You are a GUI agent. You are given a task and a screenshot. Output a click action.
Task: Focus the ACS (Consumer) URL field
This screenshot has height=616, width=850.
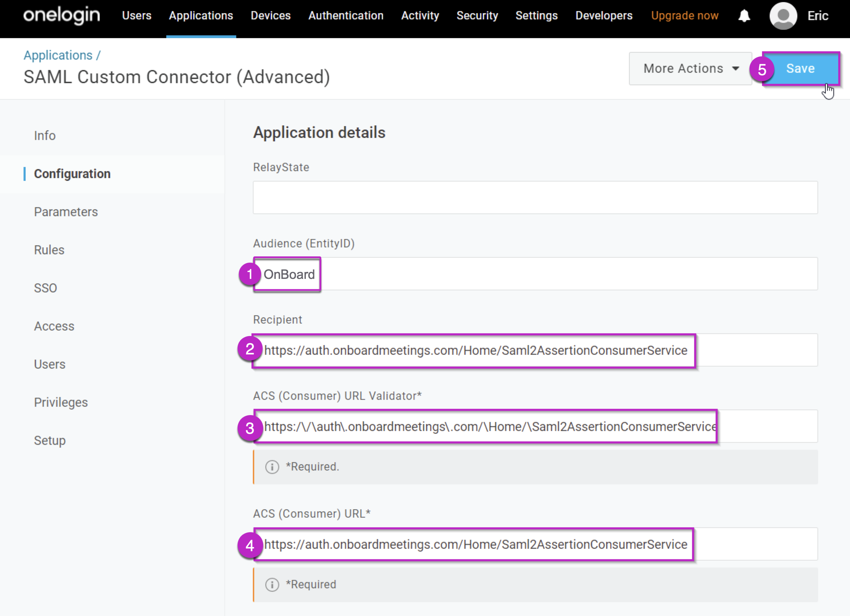535,544
